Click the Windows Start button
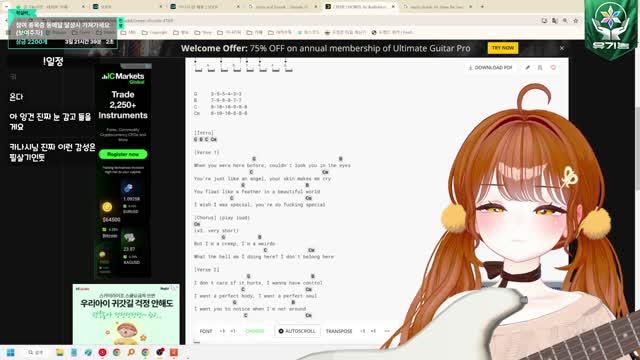This screenshot has width=640, height=360. click(11, 352)
